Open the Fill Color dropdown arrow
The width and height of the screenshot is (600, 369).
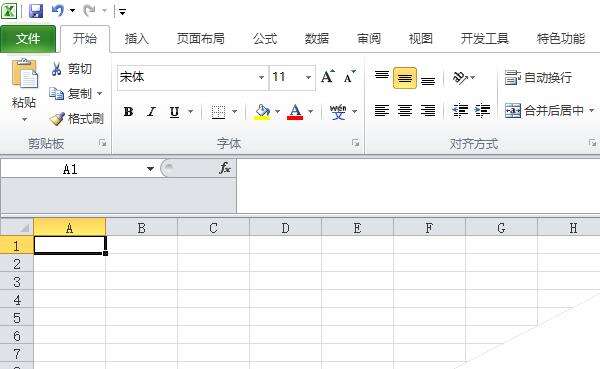pyautogui.click(x=277, y=112)
